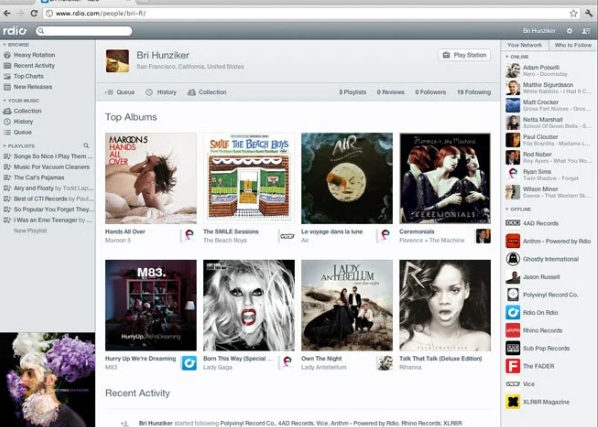This screenshot has height=427, width=598.
Task: Open the Music For Vacuum Cleaners playlist
Action: tap(47, 167)
